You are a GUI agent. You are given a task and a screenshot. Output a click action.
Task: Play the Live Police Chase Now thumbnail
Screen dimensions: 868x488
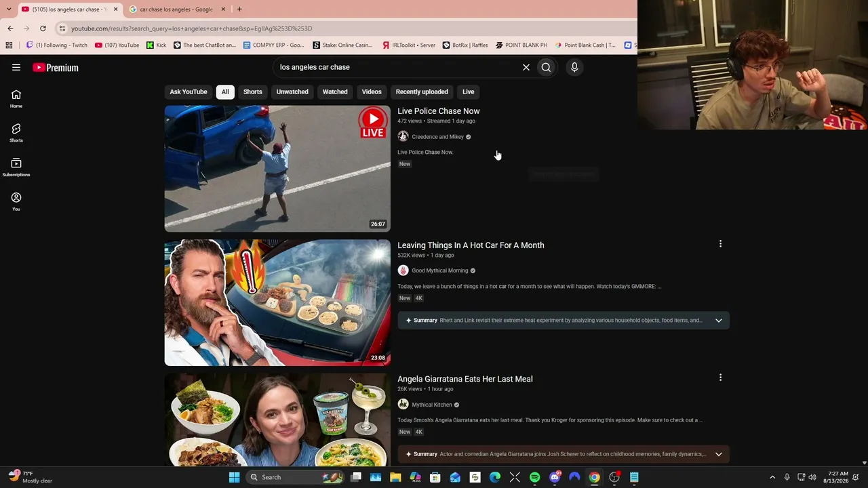(x=277, y=169)
